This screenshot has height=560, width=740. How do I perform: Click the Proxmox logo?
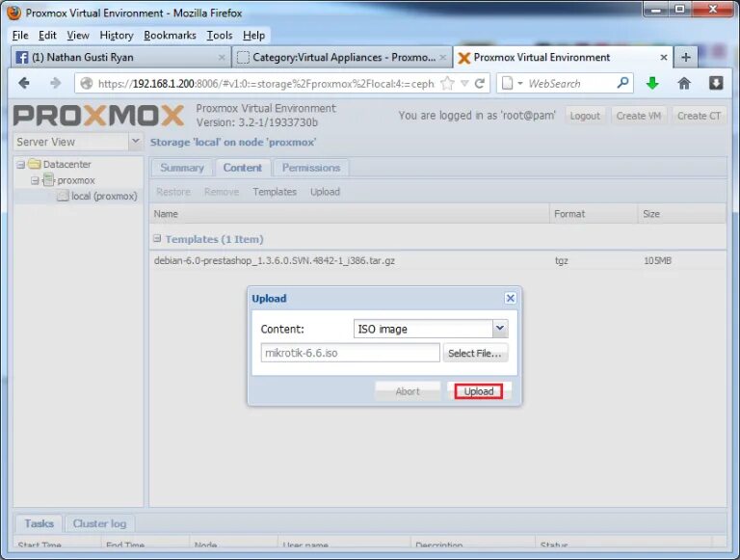[x=98, y=116]
